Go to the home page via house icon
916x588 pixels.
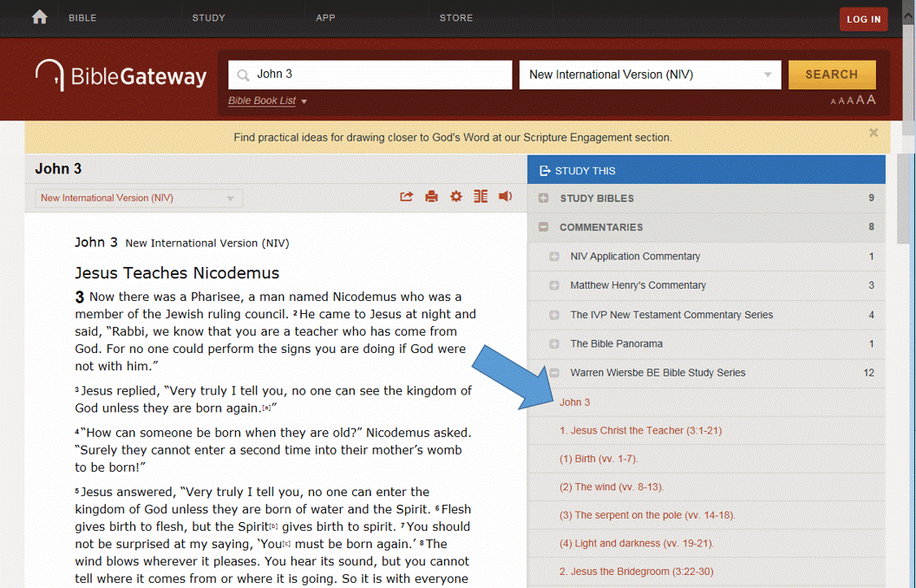[x=40, y=17]
